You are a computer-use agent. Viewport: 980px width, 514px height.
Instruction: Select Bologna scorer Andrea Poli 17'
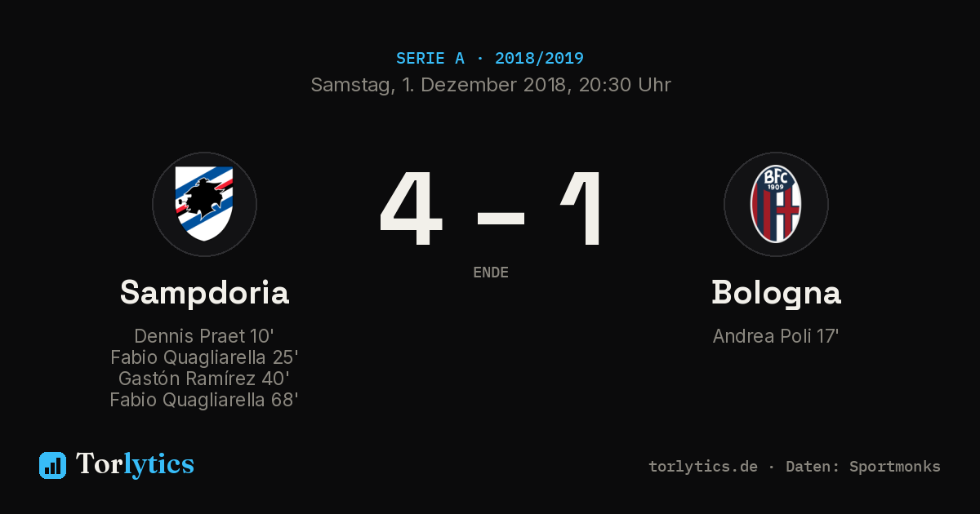click(776, 336)
